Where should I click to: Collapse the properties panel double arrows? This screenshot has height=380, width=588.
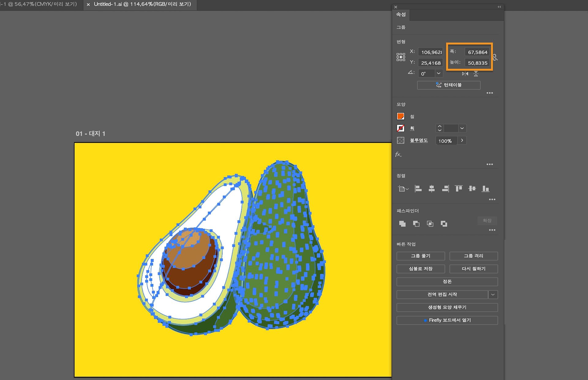tap(499, 7)
